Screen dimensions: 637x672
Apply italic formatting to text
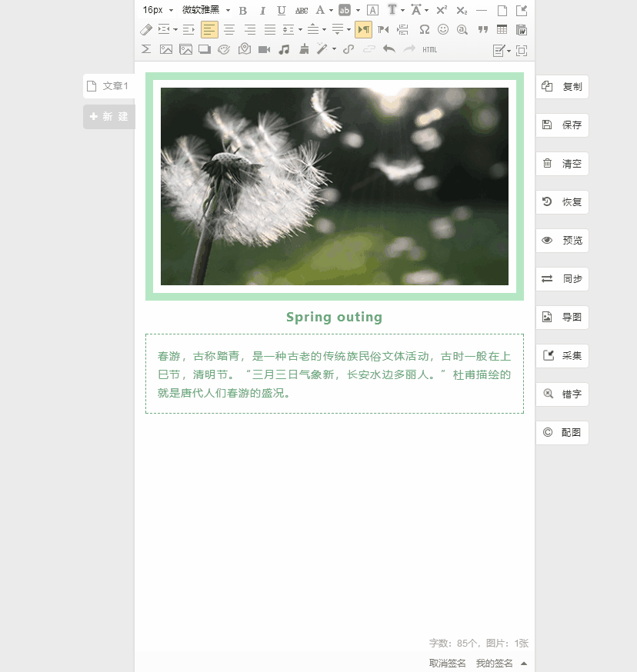pyautogui.click(x=262, y=10)
